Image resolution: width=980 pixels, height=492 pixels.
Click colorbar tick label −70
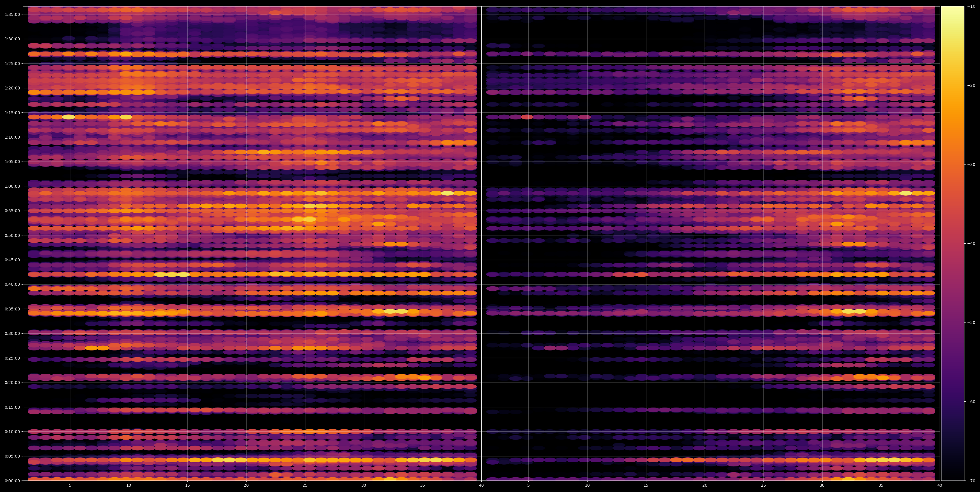pyautogui.click(x=971, y=481)
